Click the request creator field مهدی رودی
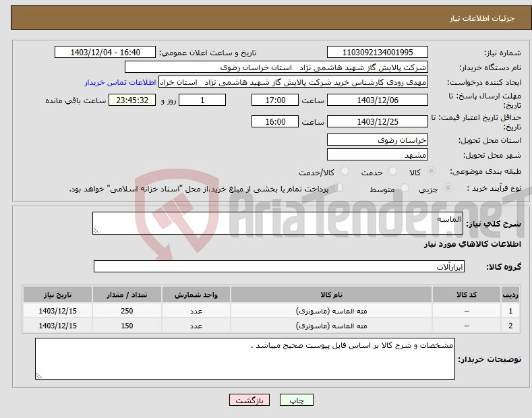This screenshot has width=532, height=418. click(x=293, y=82)
